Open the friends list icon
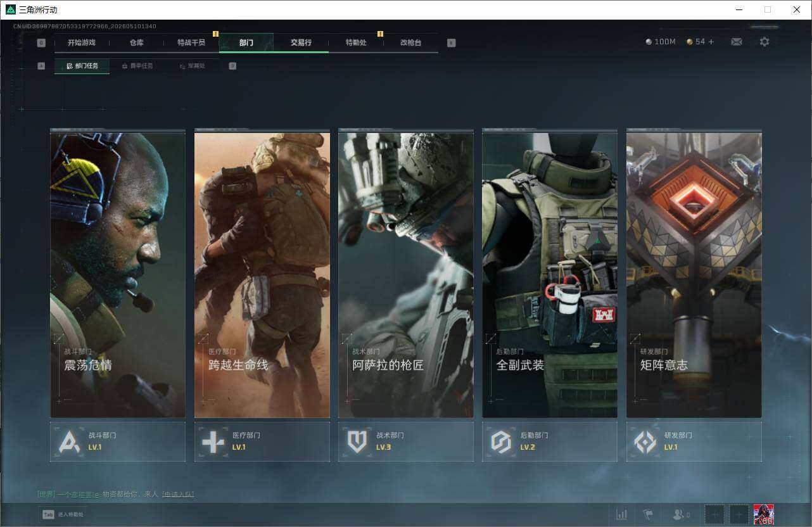Image resolution: width=812 pixels, height=527 pixels. (x=678, y=514)
